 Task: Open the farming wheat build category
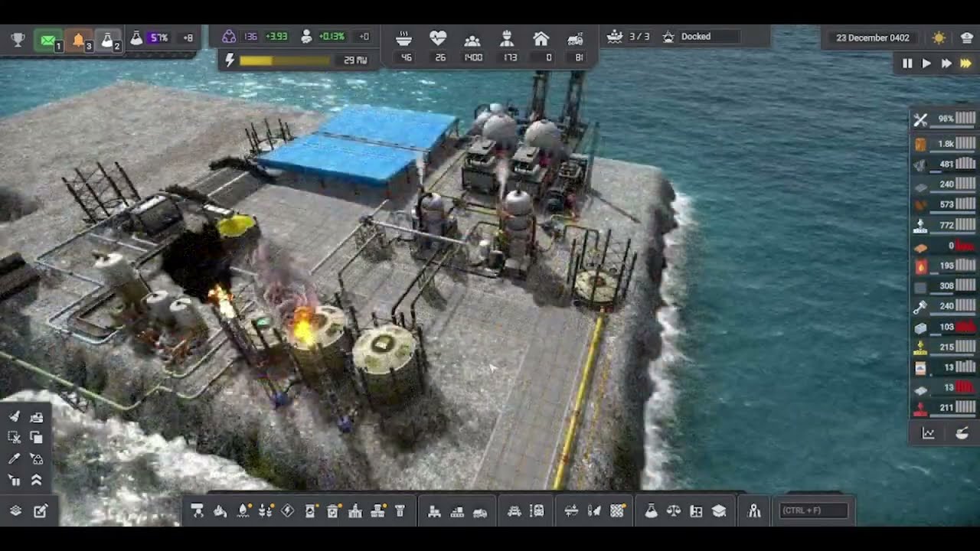click(266, 511)
